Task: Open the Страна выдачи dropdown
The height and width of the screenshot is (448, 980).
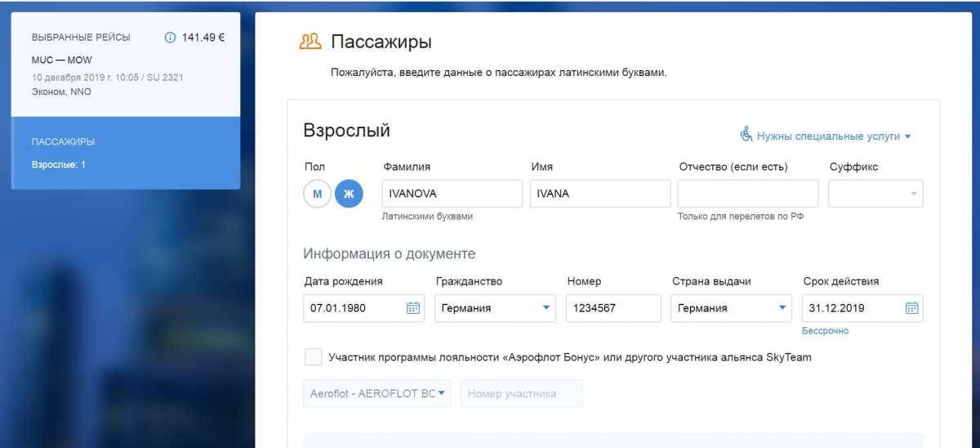Action: (732, 308)
